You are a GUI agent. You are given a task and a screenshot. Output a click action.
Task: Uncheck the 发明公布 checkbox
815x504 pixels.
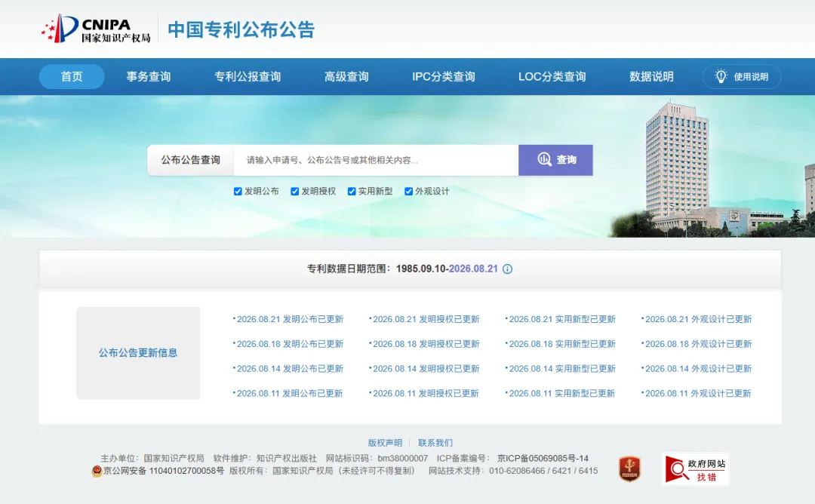(x=238, y=191)
